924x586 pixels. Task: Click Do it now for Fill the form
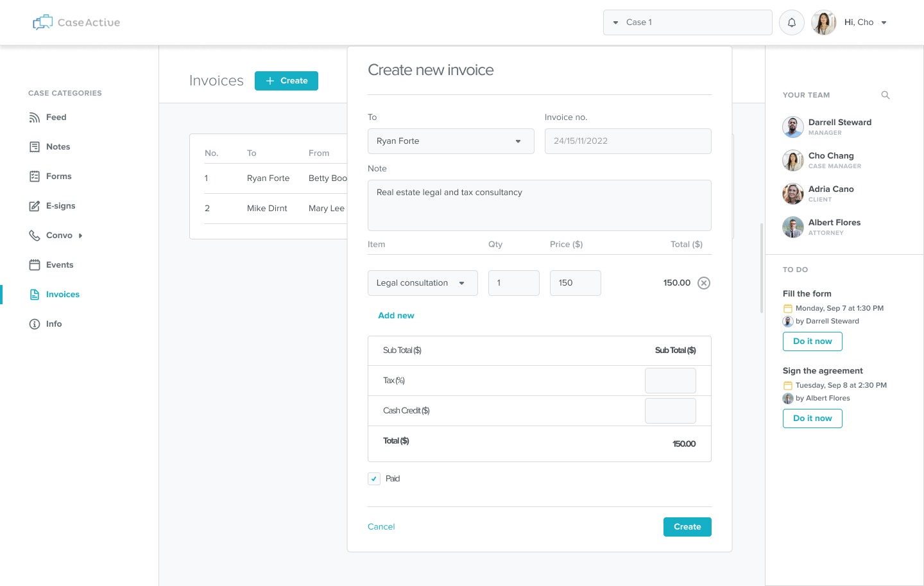pos(812,341)
